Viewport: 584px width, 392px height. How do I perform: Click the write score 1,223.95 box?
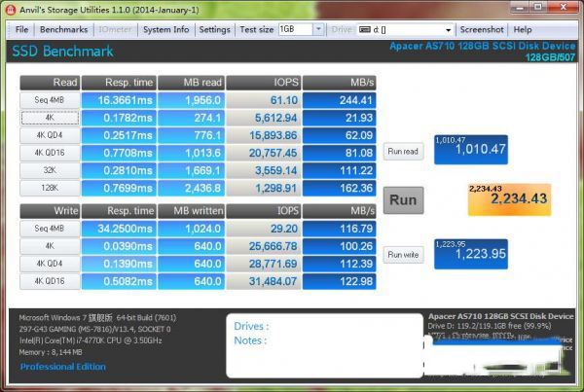471,254
